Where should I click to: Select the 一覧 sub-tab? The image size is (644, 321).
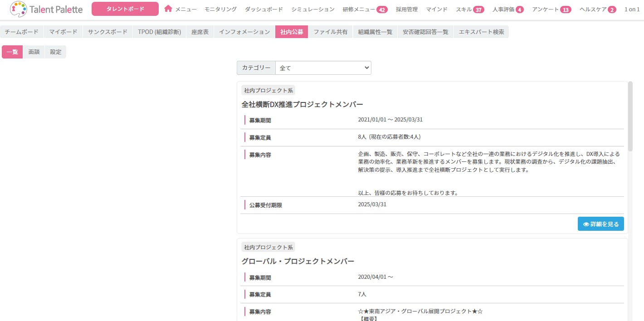12,52
